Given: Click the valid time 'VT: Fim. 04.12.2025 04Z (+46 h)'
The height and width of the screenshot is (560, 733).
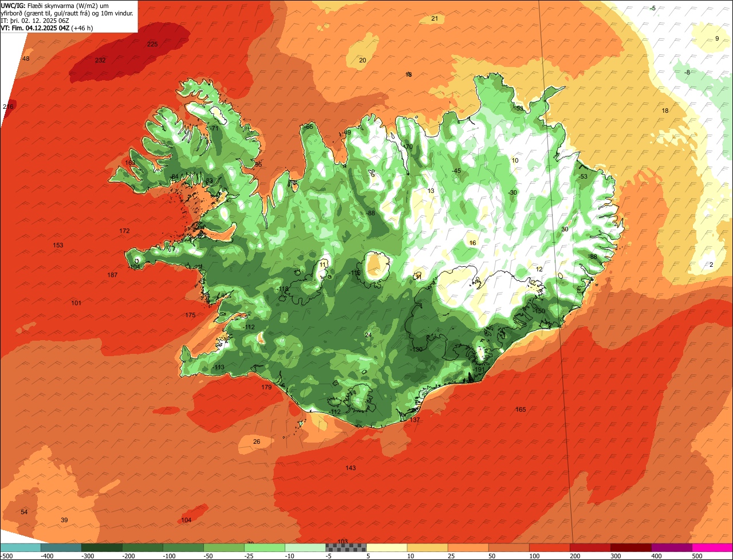Looking at the screenshot, I should (47, 27).
